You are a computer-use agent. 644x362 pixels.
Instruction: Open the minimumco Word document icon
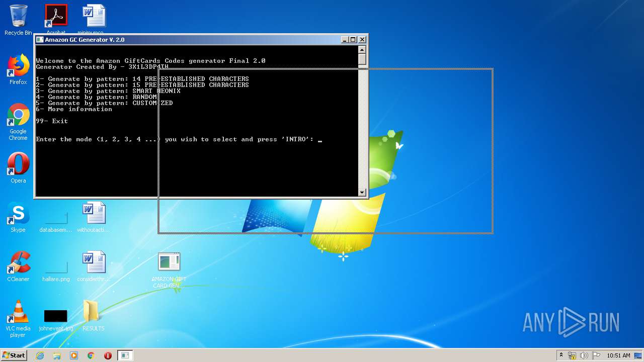tap(94, 19)
